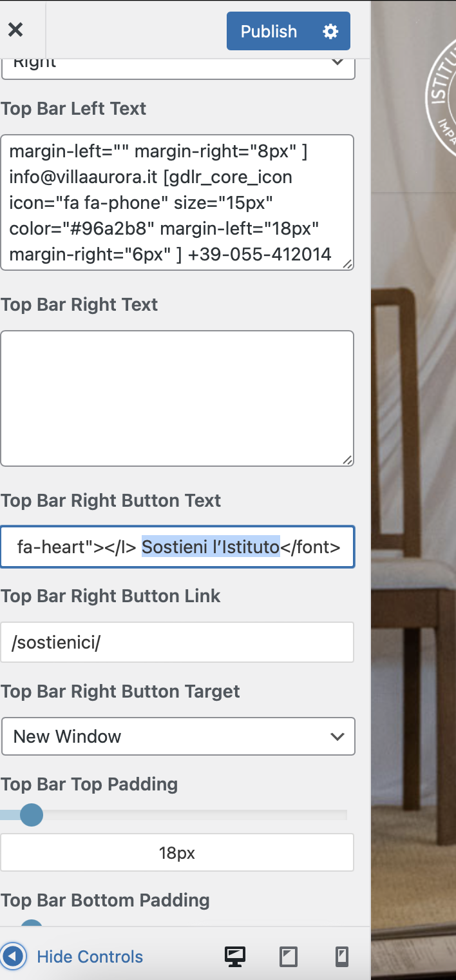Click the Top Bar Top Padding slider handle
This screenshot has width=456, height=980.
(31, 815)
